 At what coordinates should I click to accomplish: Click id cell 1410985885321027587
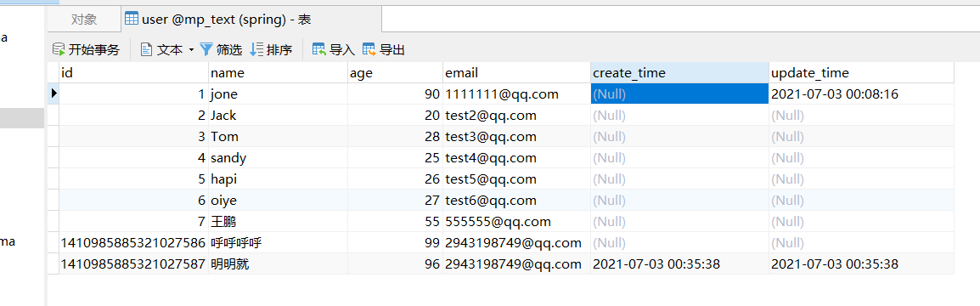[133, 264]
